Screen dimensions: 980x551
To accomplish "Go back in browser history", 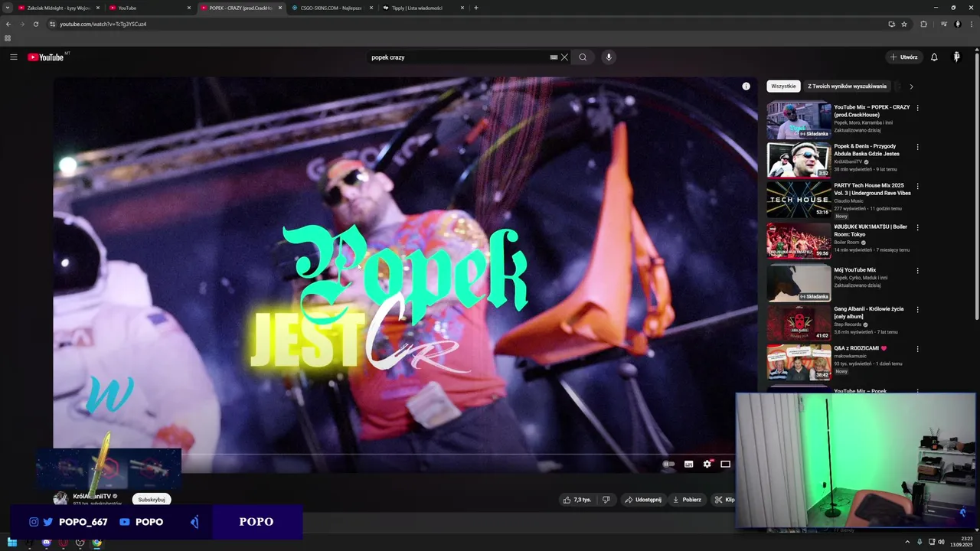I will click(x=8, y=24).
